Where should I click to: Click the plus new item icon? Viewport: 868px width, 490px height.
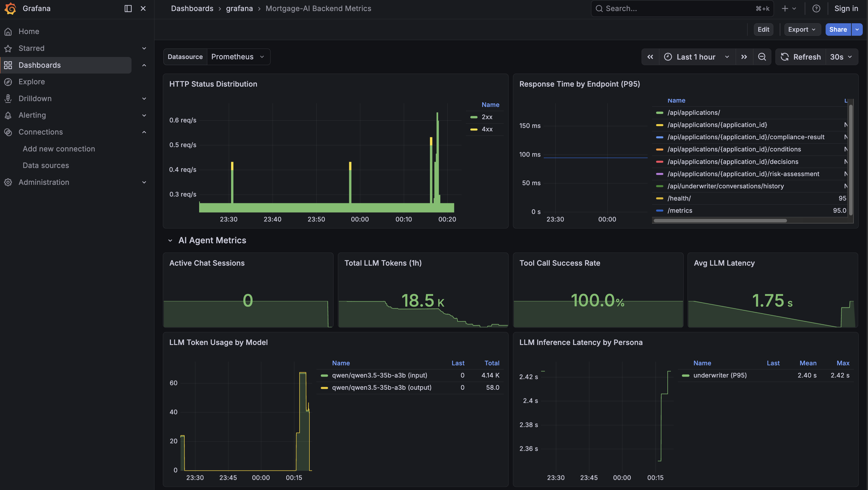(x=785, y=8)
